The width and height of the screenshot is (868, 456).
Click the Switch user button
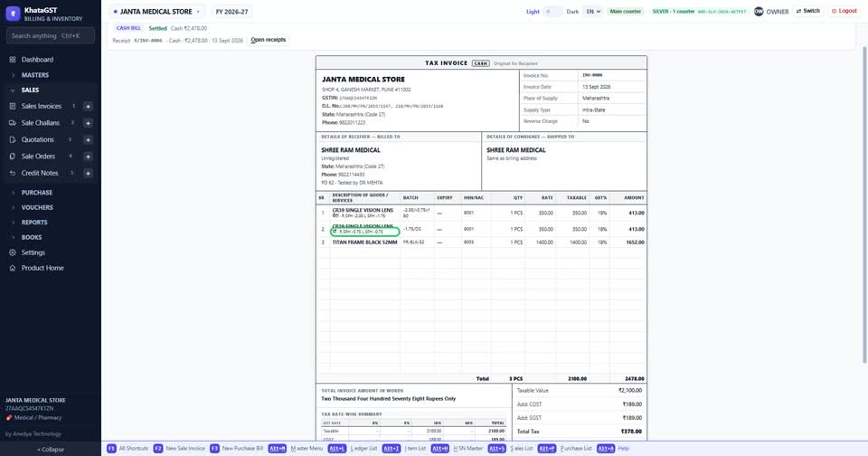808,11
